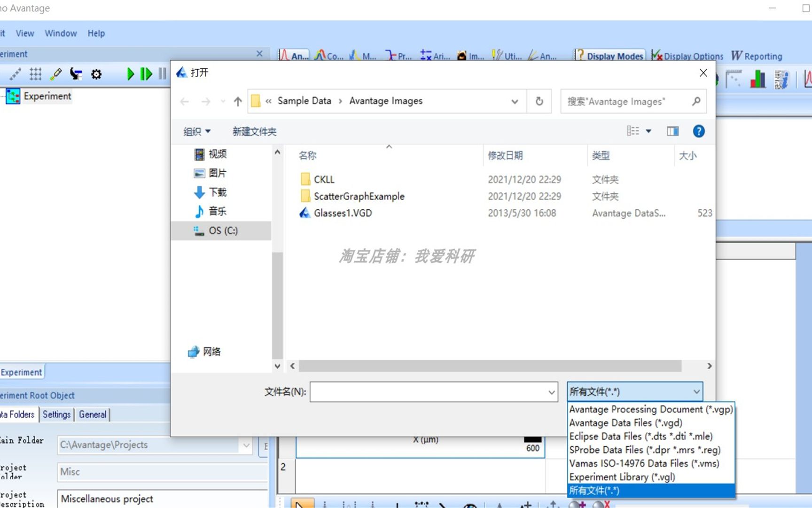Choose Experiment Library (*.vgl) filter
This screenshot has width=812, height=508.
651,477
